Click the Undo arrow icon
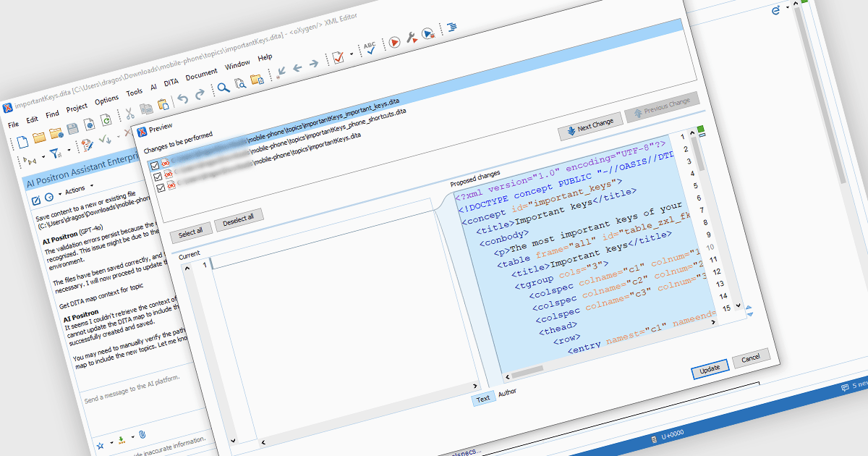This screenshot has height=456, width=868. tap(182, 98)
